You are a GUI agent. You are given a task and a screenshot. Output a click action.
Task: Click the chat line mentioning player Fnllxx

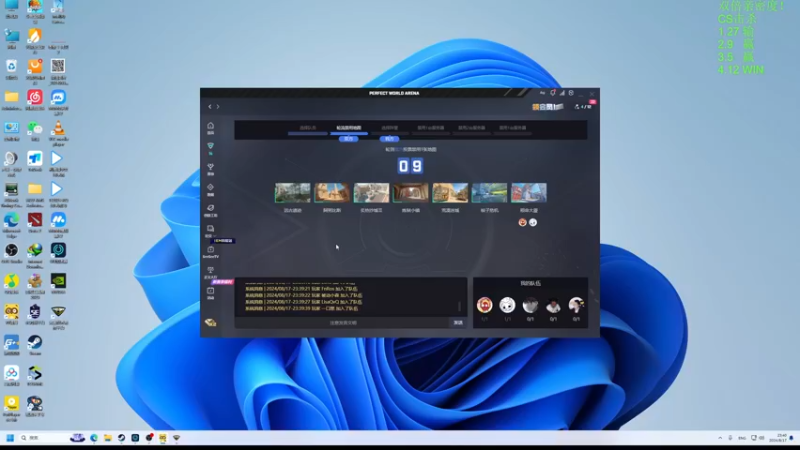click(301, 289)
